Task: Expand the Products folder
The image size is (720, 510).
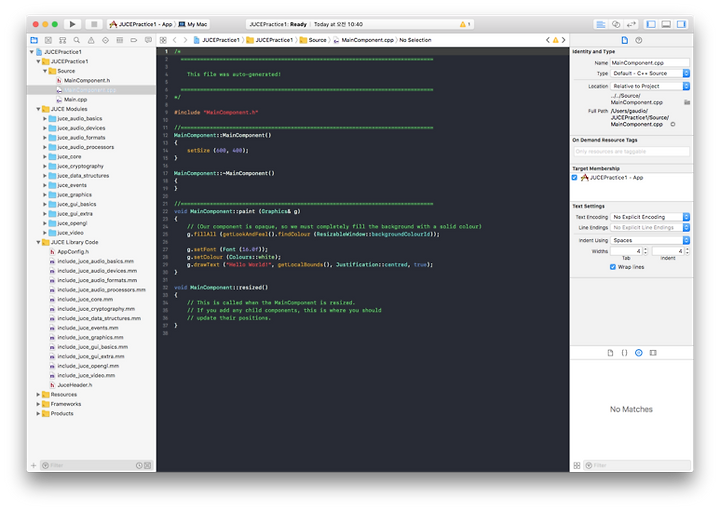Action: click(x=38, y=414)
